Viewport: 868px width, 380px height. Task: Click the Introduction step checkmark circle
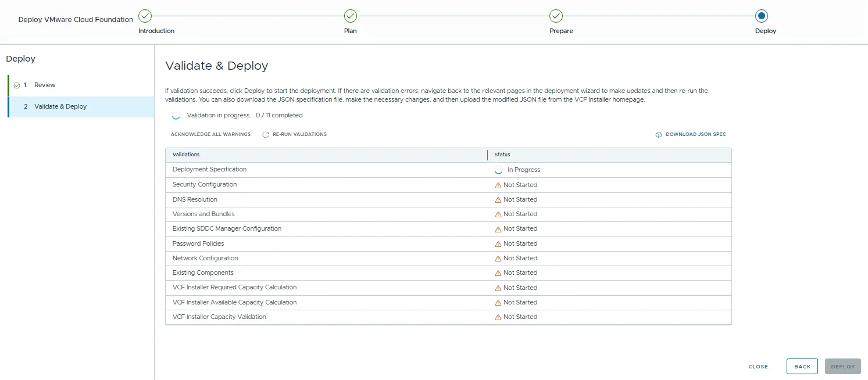coord(145,16)
